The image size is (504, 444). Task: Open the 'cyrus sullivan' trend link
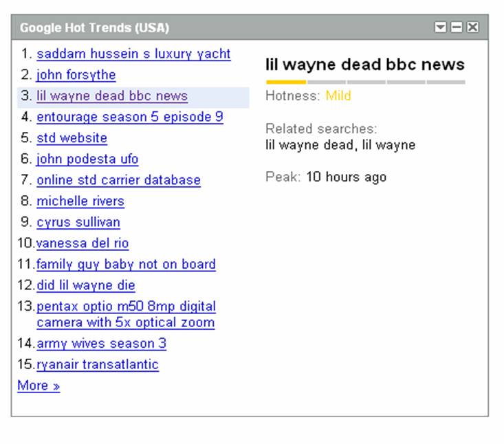[78, 222]
